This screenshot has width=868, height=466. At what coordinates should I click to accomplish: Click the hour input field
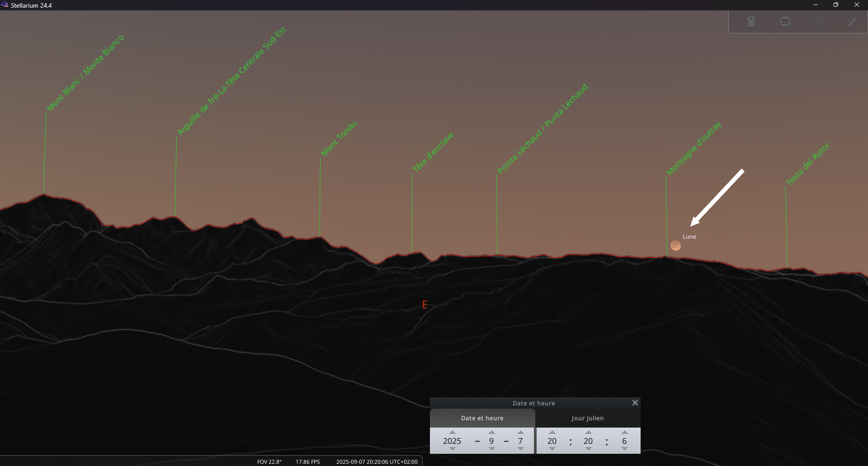coord(552,441)
